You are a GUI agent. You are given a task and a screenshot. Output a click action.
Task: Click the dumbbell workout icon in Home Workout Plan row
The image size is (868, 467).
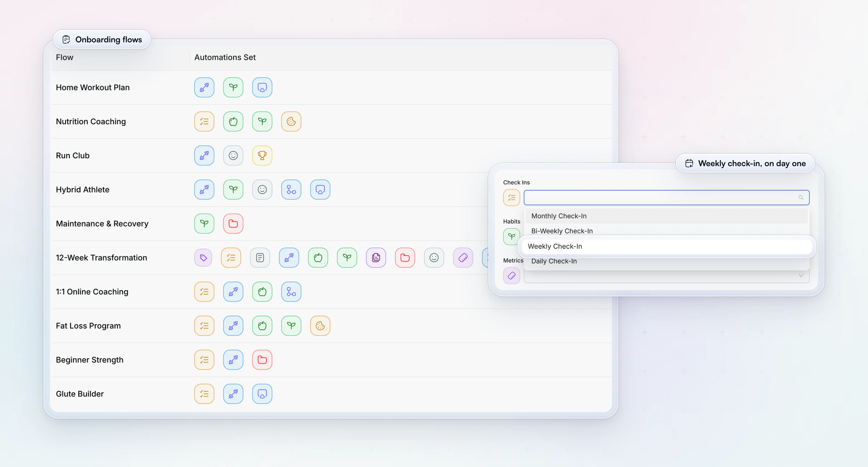(x=204, y=87)
